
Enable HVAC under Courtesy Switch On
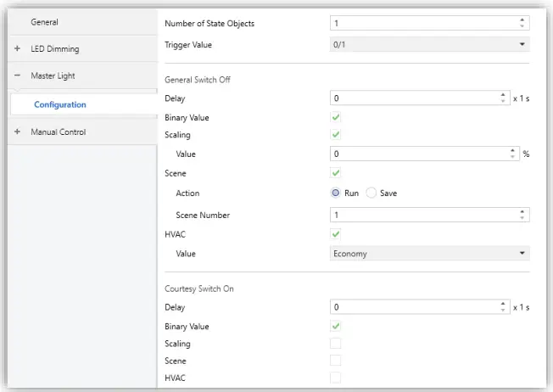click(336, 377)
